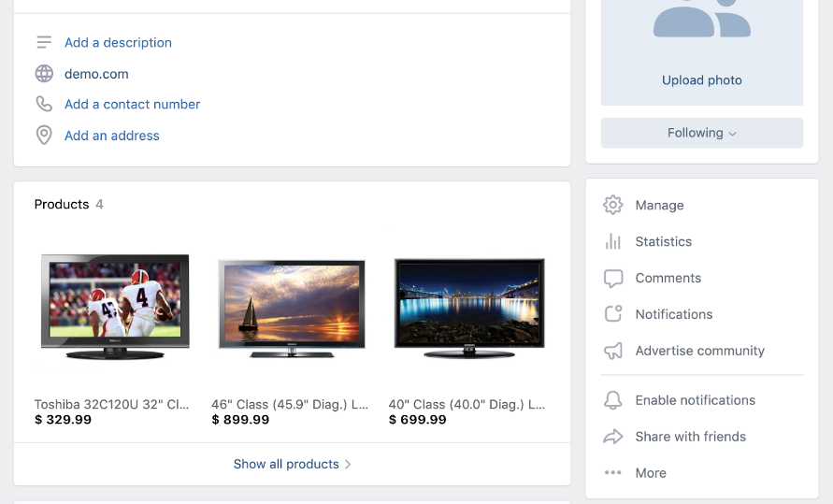The width and height of the screenshot is (833, 504).
Task: Open the Following dropdown button
Action: (x=702, y=133)
